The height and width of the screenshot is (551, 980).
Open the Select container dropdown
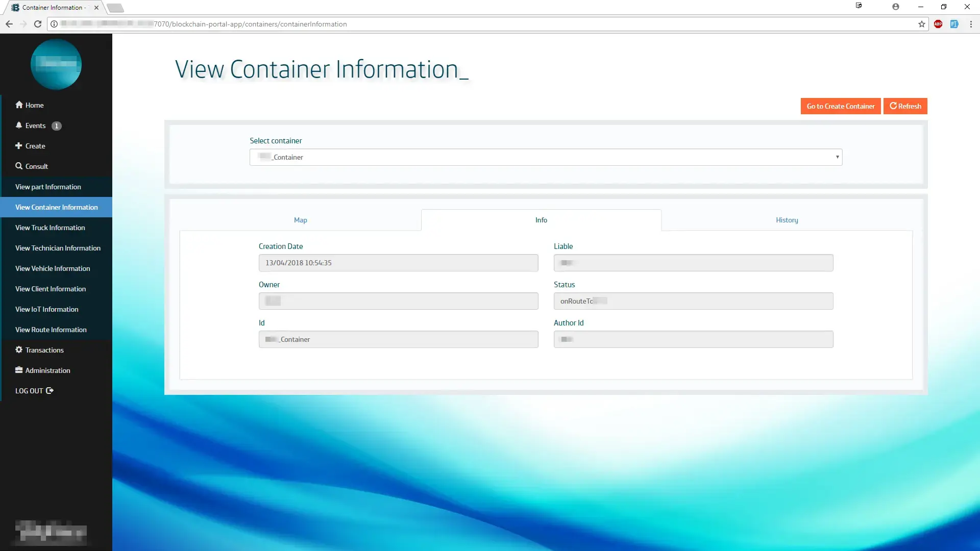(x=546, y=157)
